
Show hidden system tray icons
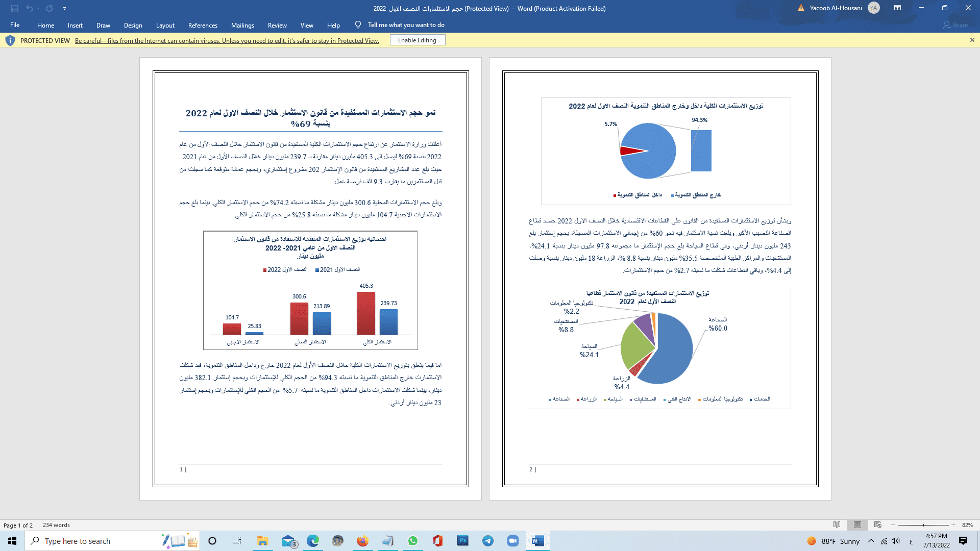pos(871,541)
